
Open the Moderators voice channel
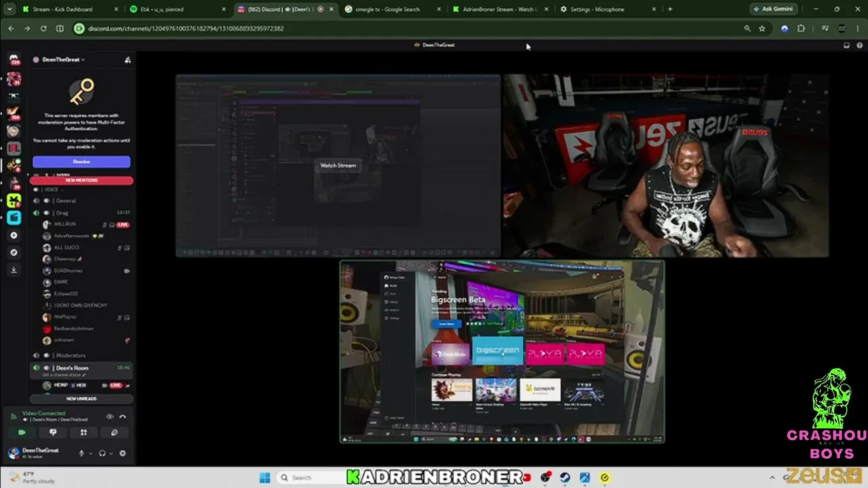(81, 355)
